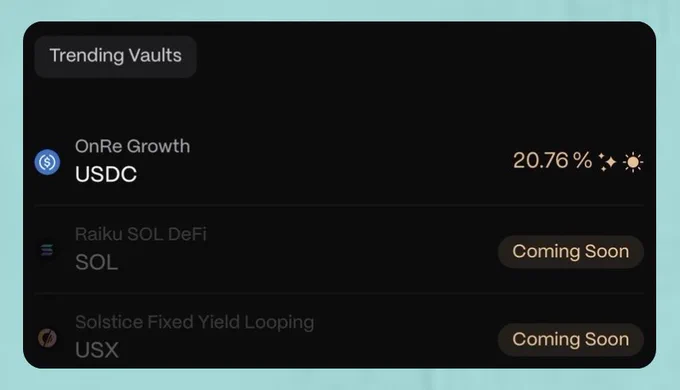Click the USDC asset label
The image size is (680, 390).
coord(106,174)
